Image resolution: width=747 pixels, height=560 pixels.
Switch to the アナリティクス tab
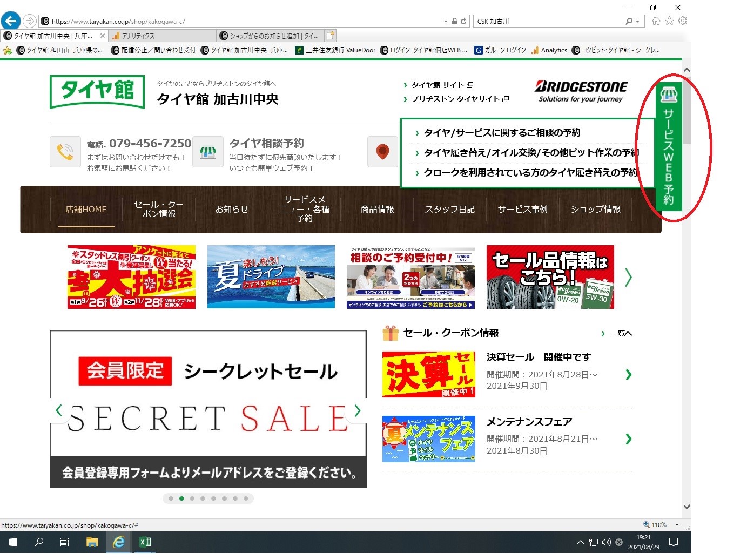(x=162, y=36)
